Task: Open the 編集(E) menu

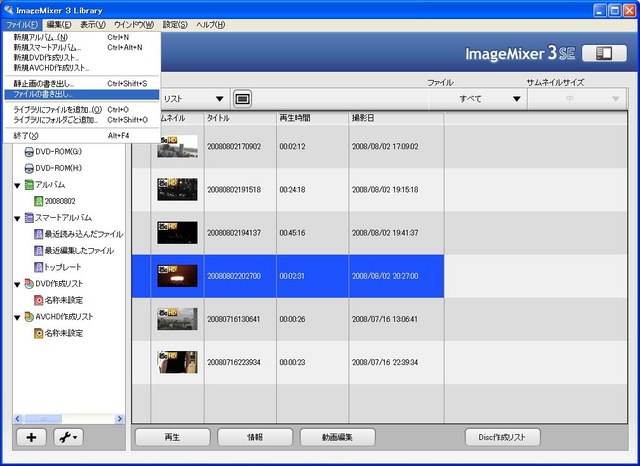Action: (x=59, y=25)
